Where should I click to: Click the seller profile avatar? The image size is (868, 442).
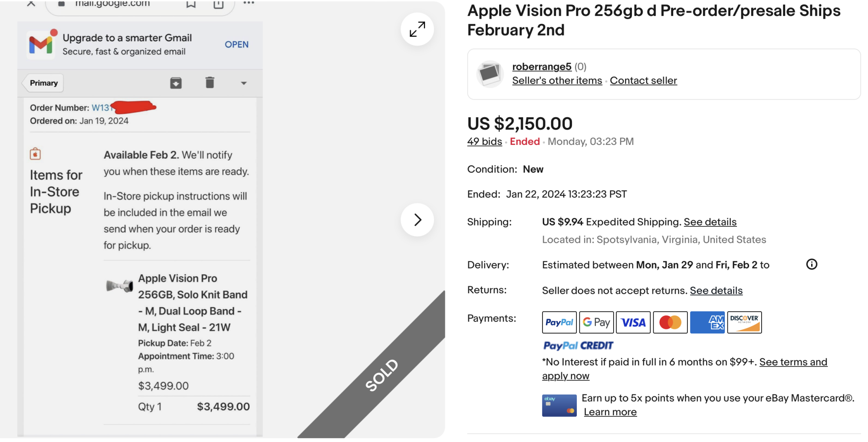coord(490,74)
